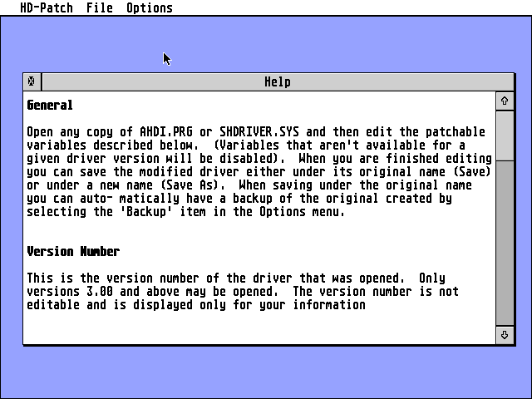Click the vertical scrollbar thumb in Help window
The image size is (532, 399).
[505, 135]
